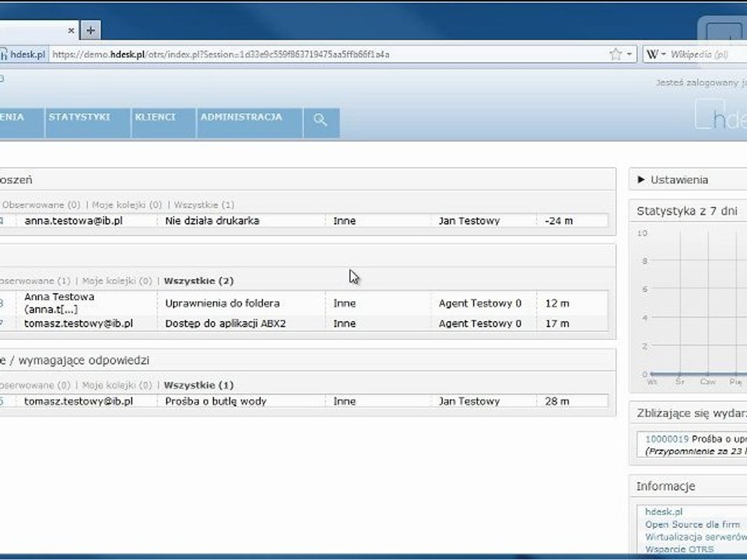Click the -24 m age value

[559, 221]
